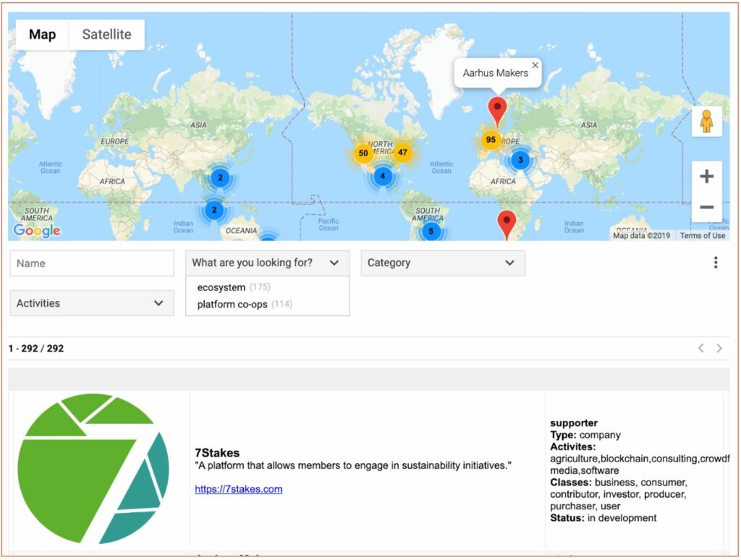The width and height of the screenshot is (741, 560).
Task: Click the yellow cluster marker labeled 50
Action: (x=363, y=153)
